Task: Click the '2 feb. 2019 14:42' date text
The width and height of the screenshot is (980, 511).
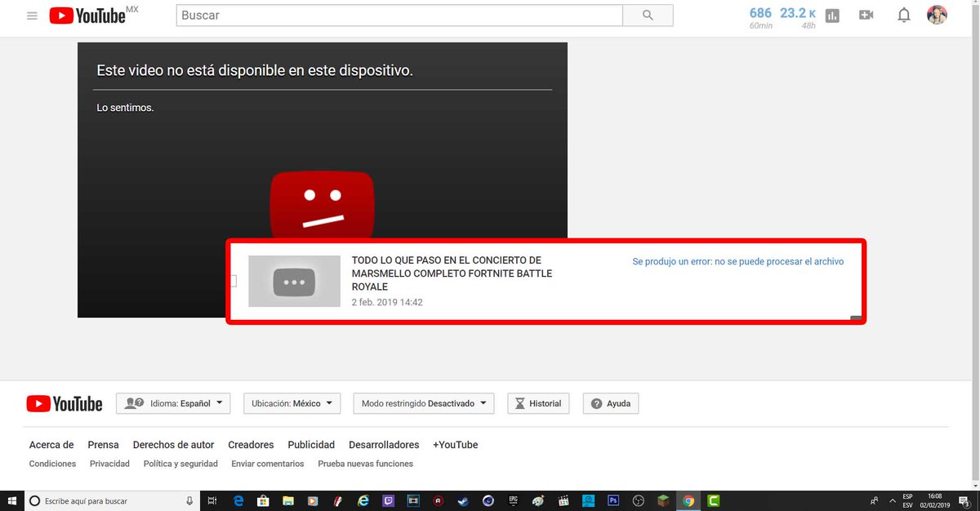Action: [387, 302]
